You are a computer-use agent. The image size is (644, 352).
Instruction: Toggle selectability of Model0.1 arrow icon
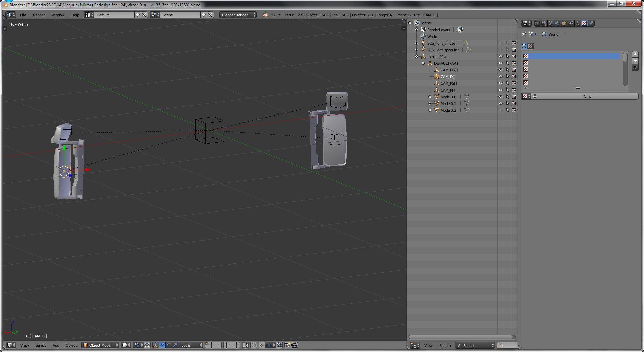point(507,104)
